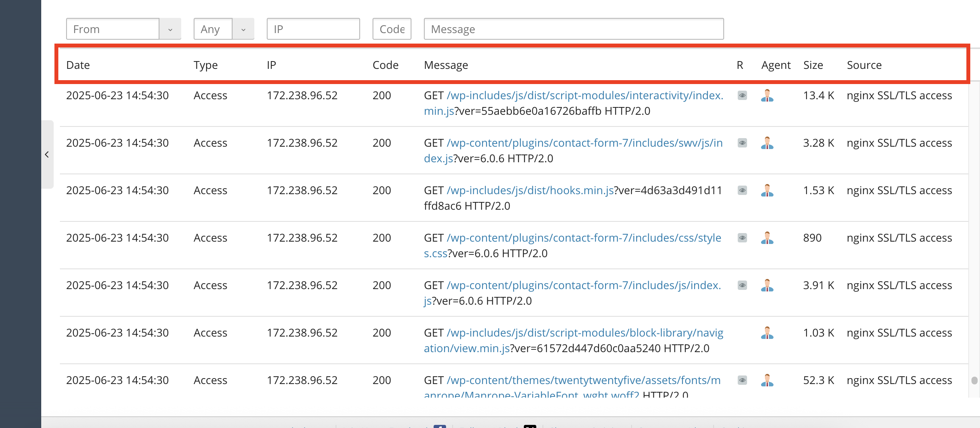This screenshot has height=428, width=980.
Task: Open the contact-form-7/includes/swv/js/index.js link
Action: pos(585,143)
